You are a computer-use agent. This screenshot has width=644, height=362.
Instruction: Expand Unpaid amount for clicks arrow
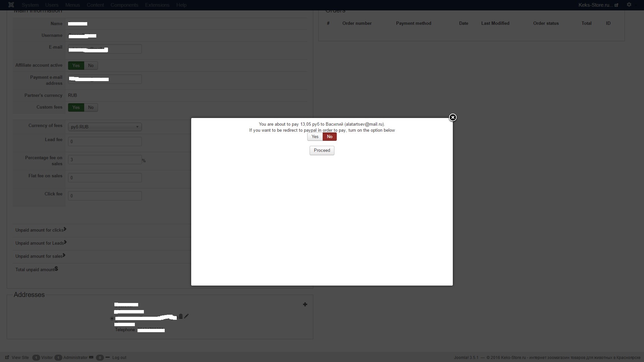(x=65, y=229)
